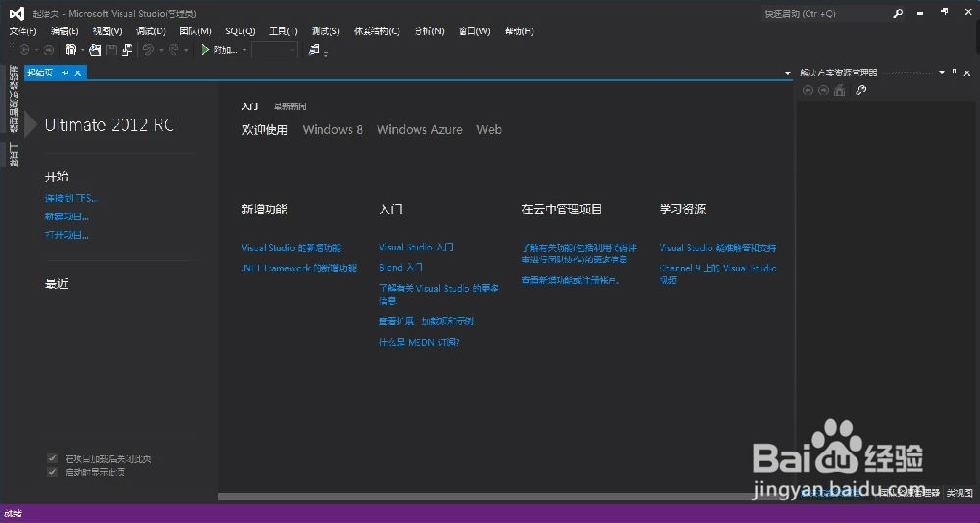Open the 团队(M) menu
The height and width of the screenshot is (523, 980).
click(x=196, y=31)
